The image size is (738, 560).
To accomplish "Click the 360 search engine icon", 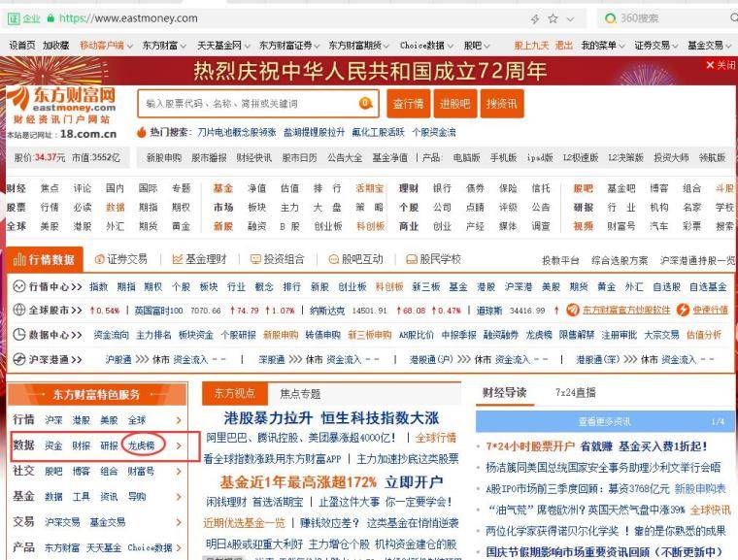I will pyautogui.click(x=611, y=18).
